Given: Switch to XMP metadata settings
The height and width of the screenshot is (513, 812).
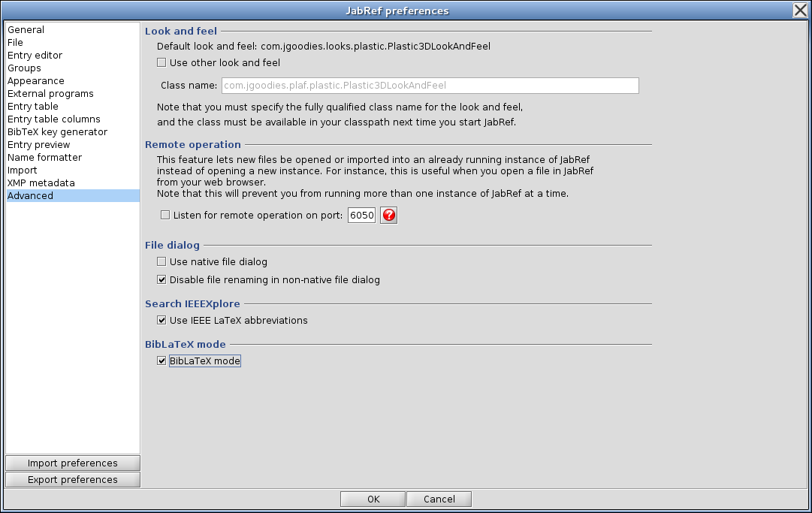Looking at the screenshot, I should [41, 183].
